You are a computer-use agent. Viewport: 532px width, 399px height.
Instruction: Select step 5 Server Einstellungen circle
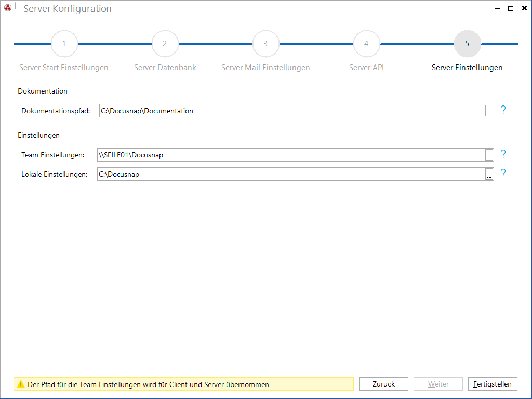[467, 44]
